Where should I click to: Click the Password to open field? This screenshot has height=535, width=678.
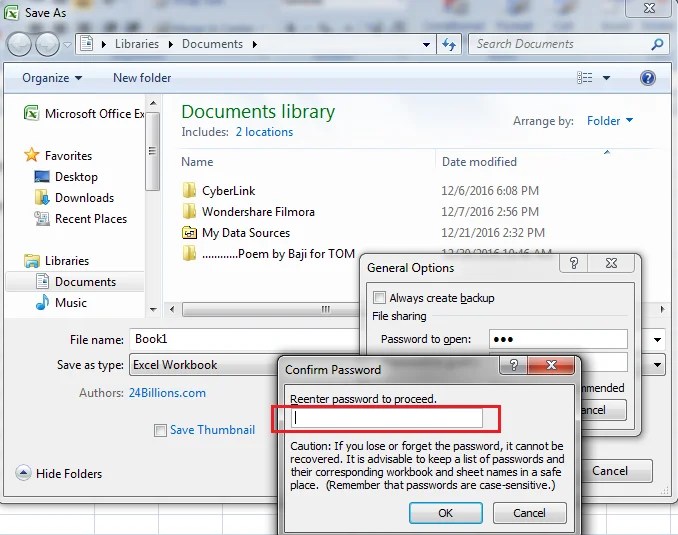(x=558, y=339)
